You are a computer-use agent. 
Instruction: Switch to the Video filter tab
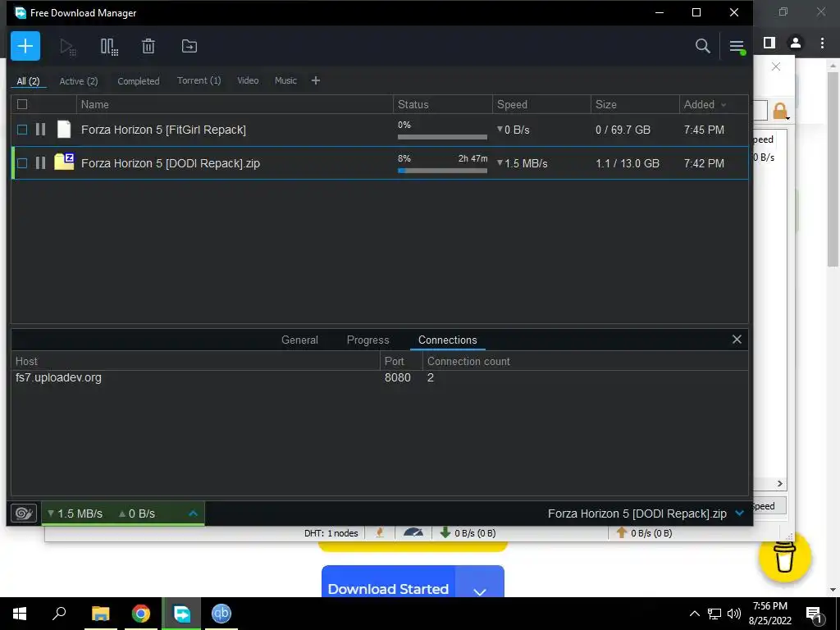tap(248, 80)
